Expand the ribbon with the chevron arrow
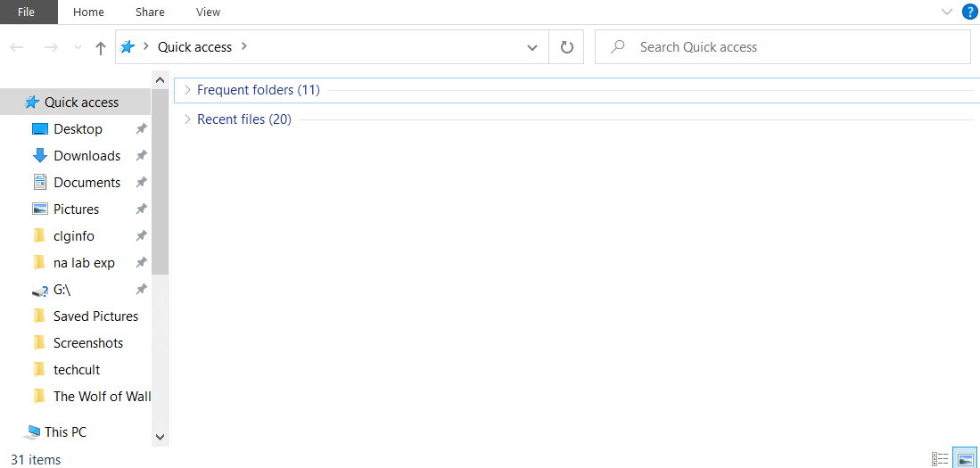The width and height of the screenshot is (980, 468). (947, 12)
